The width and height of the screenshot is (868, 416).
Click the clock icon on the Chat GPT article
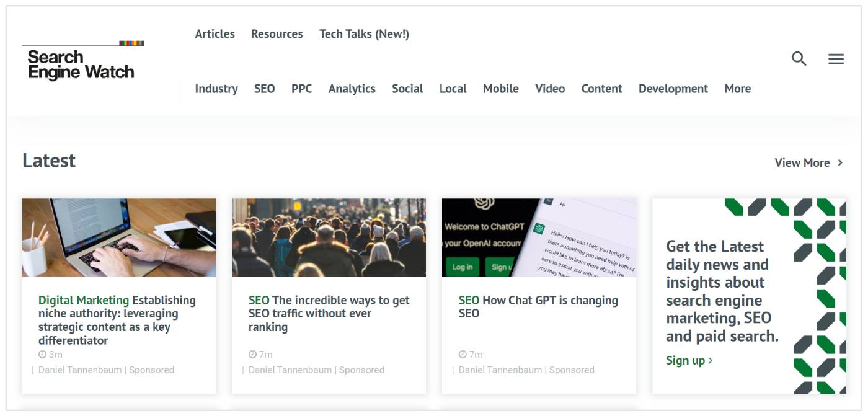[x=462, y=355]
